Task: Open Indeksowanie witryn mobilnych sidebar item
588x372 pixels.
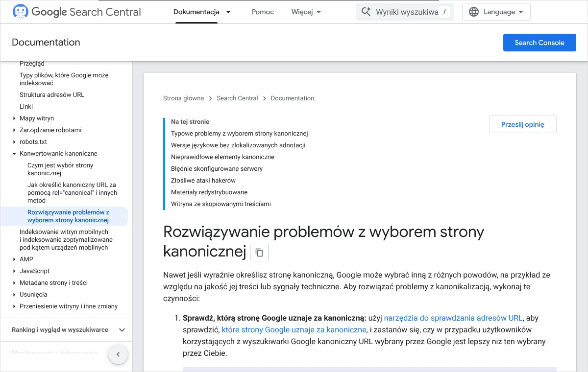Action: (x=66, y=240)
